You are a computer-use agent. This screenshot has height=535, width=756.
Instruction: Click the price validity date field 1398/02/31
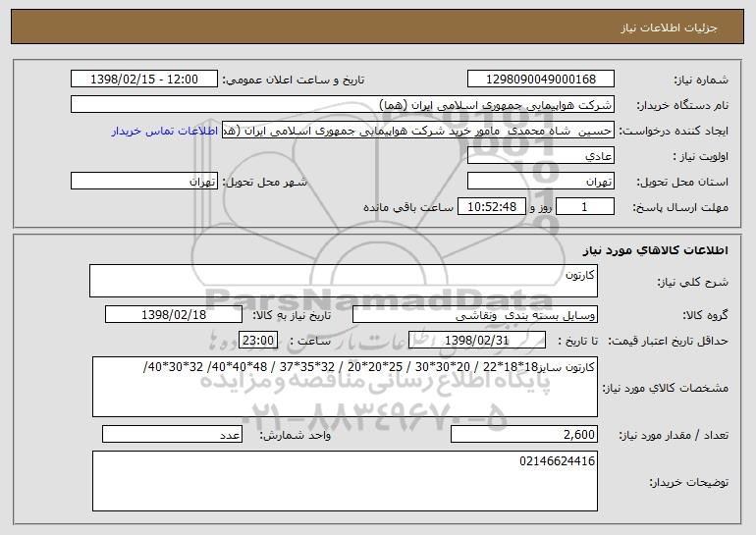tap(477, 341)
